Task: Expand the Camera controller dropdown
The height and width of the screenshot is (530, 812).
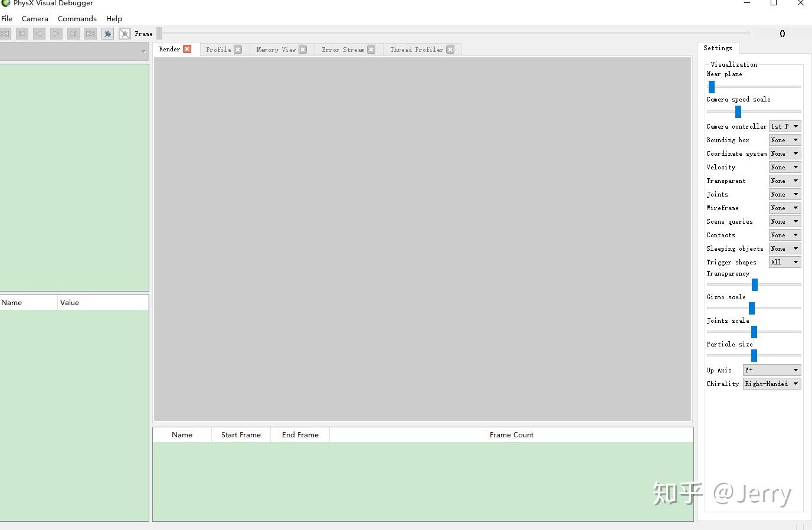Action: 785,126
